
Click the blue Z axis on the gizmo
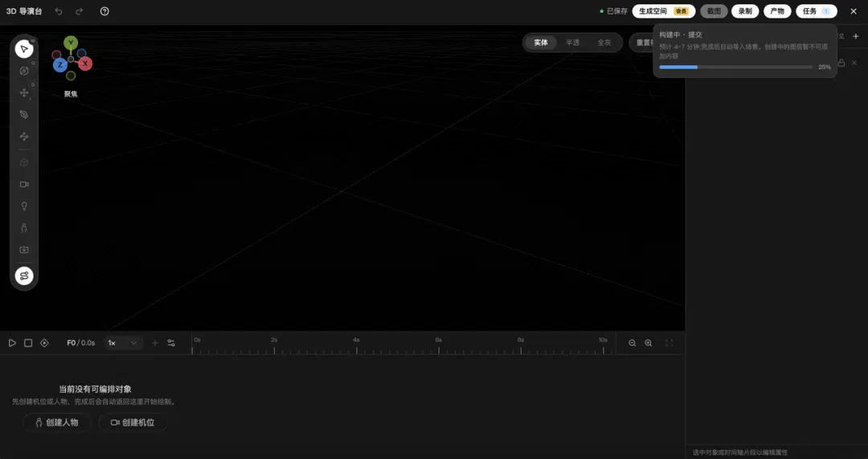[59, 65]
